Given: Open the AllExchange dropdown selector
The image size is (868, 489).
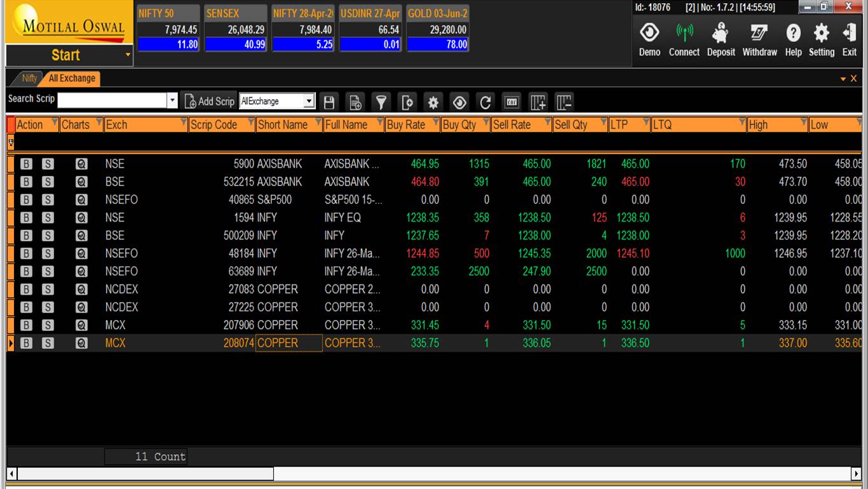Looking at the screenshot, I should (x=277, y=101).
